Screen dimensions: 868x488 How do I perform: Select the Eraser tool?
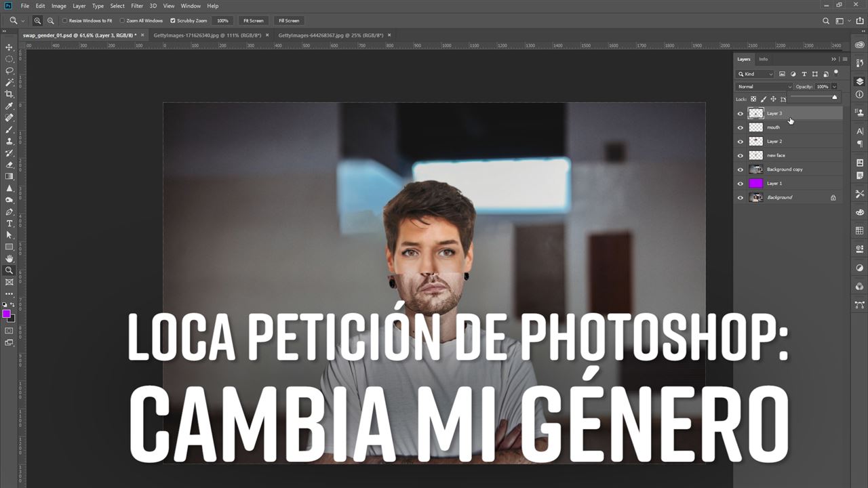pyautogui.click(x=9, y=165)
